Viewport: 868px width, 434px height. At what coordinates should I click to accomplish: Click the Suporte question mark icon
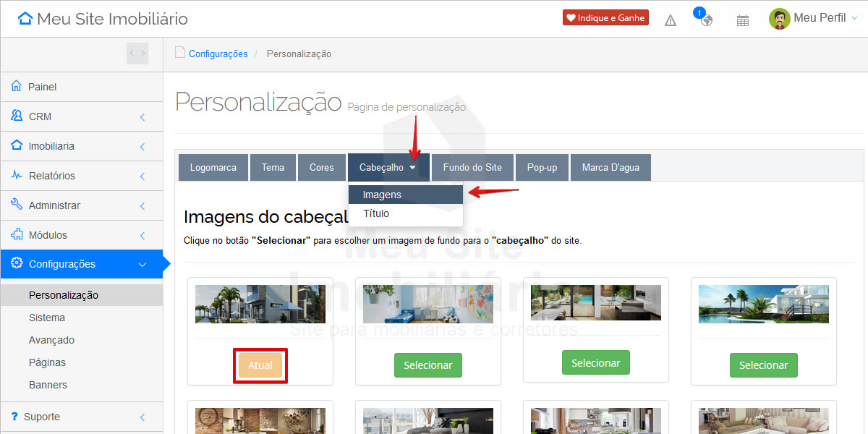pos(14,417)
